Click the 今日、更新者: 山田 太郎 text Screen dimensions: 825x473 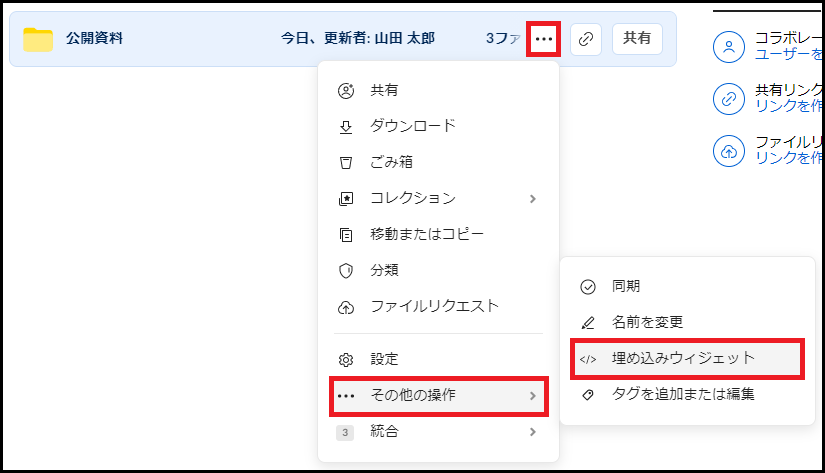(x=358, y=38)
